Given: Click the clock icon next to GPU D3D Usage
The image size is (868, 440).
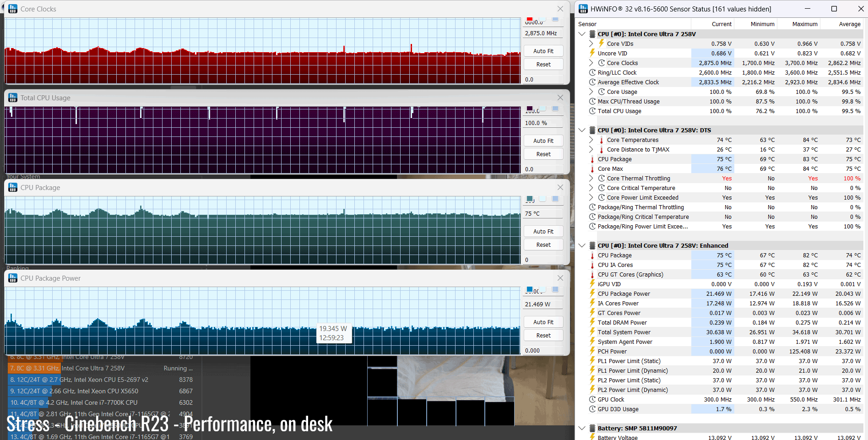Looking at the screenshot, I should coord(592,409).
